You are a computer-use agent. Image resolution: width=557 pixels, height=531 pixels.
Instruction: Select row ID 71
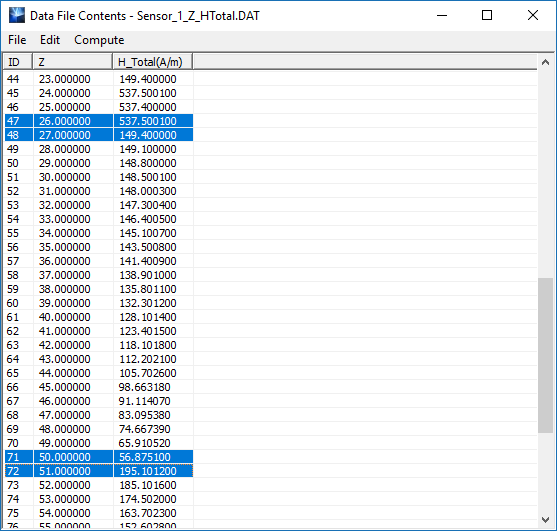tap(99, 457)
